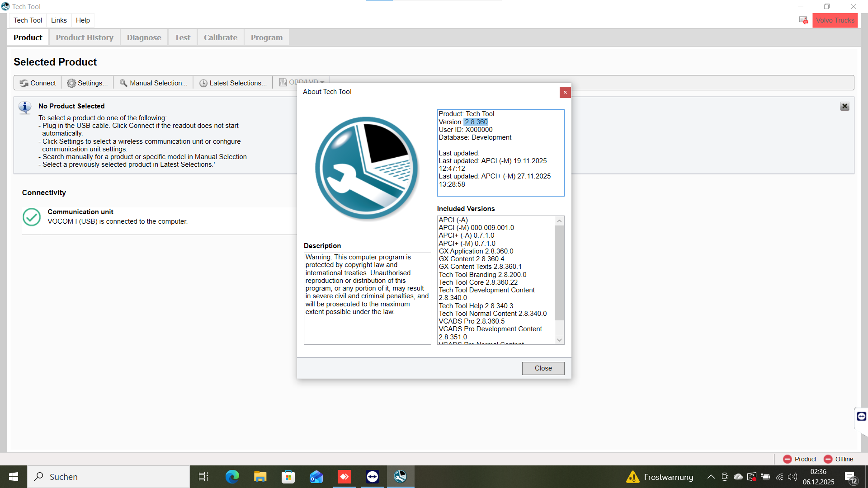Click the Included Versions scrollbar up arrow
Image resolution: width=868 pixels, height=488 pixels.
[559, 221]
